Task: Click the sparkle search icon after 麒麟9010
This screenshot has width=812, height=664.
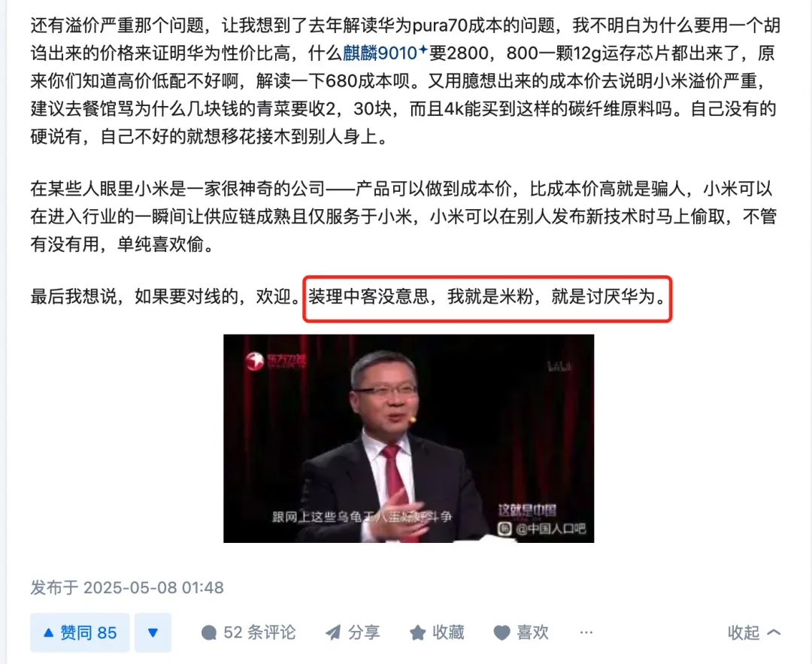Action: tap(423, 50)
